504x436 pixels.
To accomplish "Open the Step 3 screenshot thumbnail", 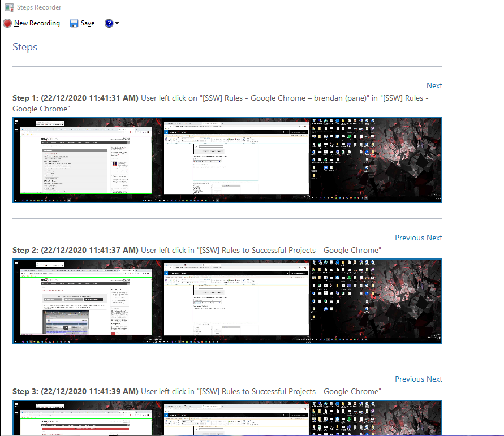I will pos(227,417).
